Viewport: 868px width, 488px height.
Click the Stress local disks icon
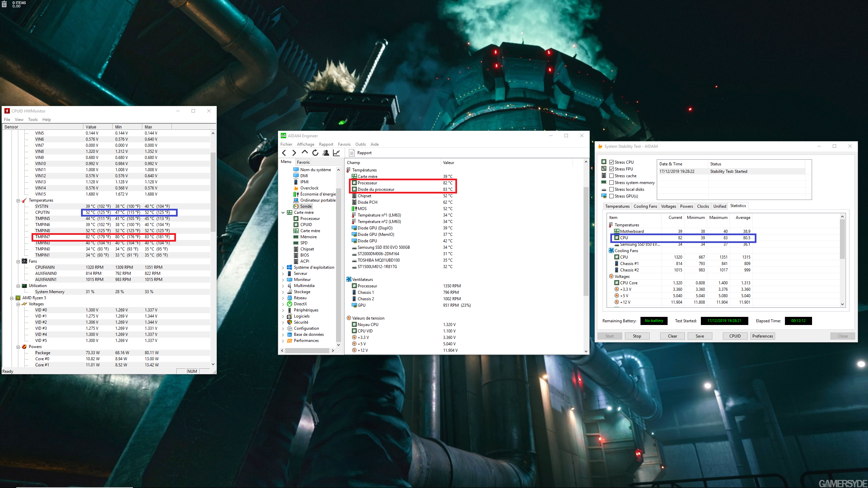coord(604,189)
